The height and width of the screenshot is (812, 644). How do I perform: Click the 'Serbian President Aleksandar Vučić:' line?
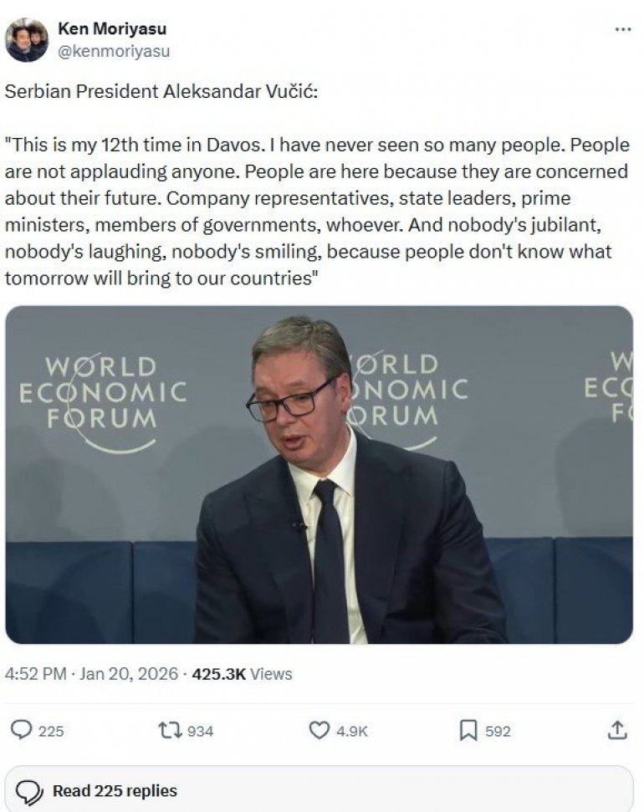pyautogui.click(x=161, y=91)
